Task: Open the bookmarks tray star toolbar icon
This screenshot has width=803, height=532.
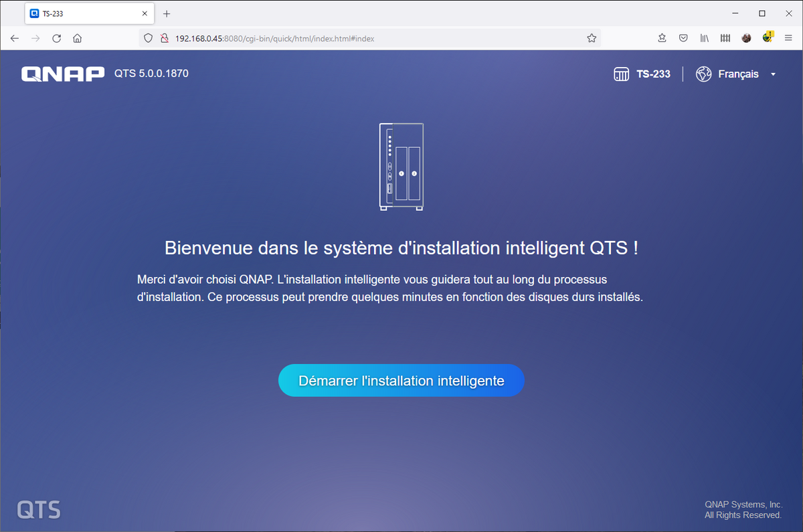Action: [x=662, y=38]
